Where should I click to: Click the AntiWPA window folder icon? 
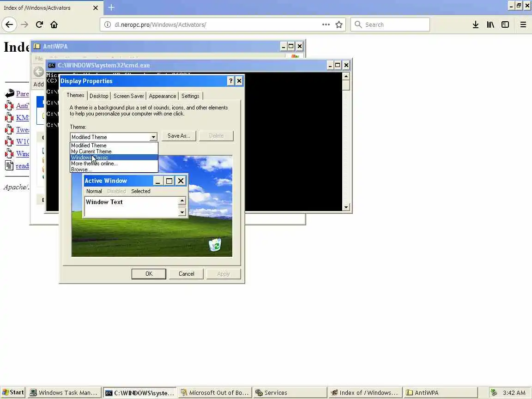click(37, 46)
